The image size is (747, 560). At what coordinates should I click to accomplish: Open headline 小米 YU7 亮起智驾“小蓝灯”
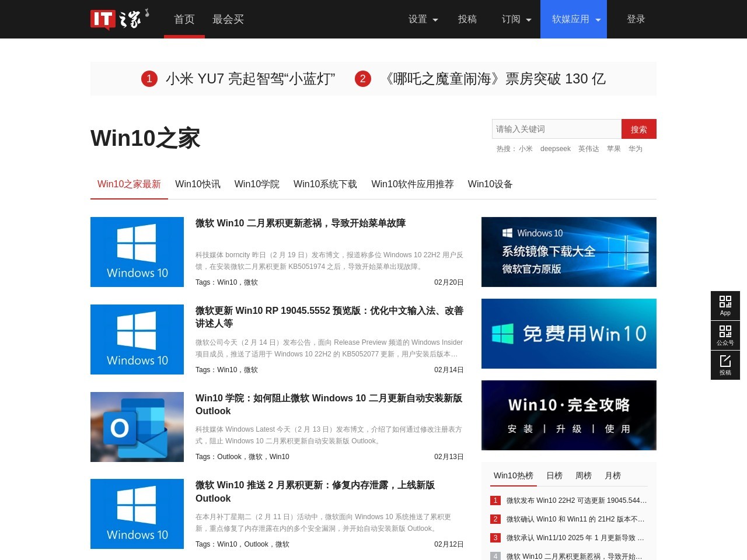pyautogui.click(x=250, y=79)
